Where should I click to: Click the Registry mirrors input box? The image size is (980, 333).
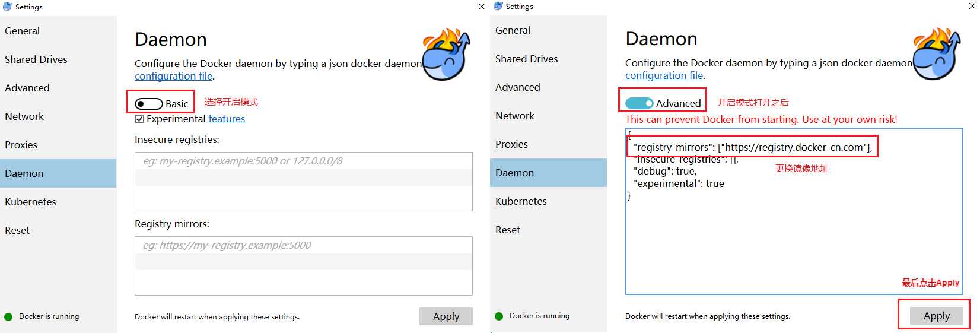[x=304, y=266]
